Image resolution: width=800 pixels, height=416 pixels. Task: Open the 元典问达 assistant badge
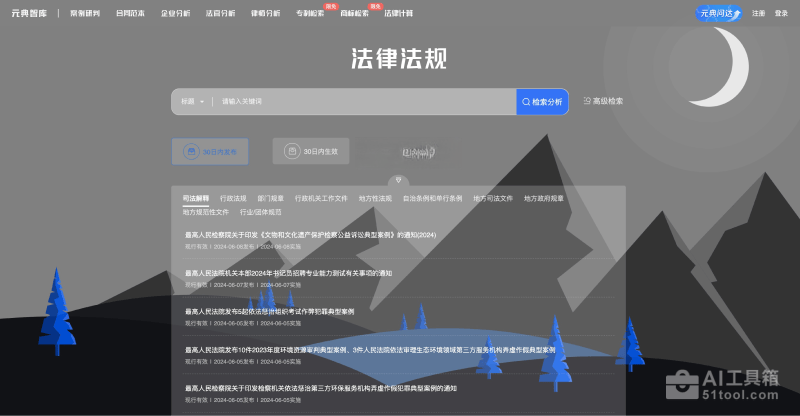[719, 13]
